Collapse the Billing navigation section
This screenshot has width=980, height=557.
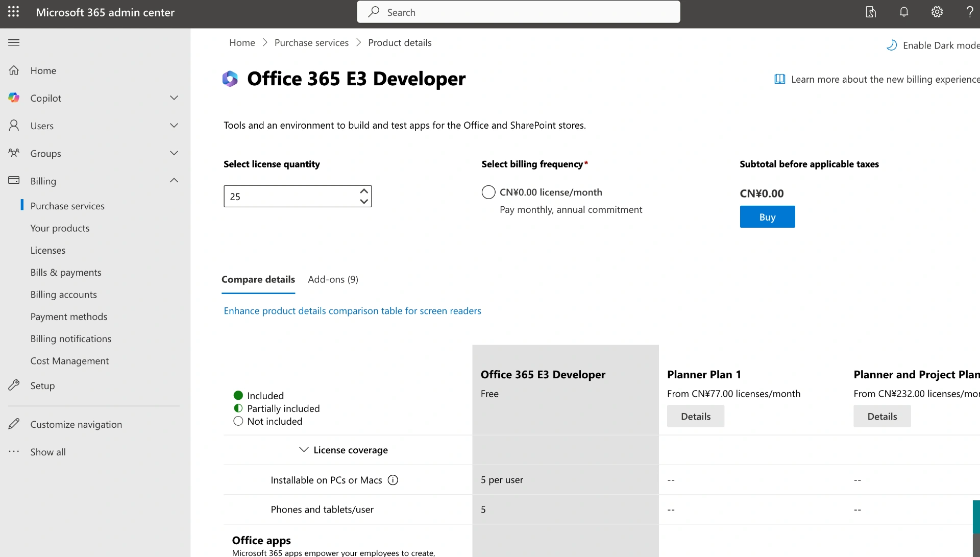(x=174, y=181)
